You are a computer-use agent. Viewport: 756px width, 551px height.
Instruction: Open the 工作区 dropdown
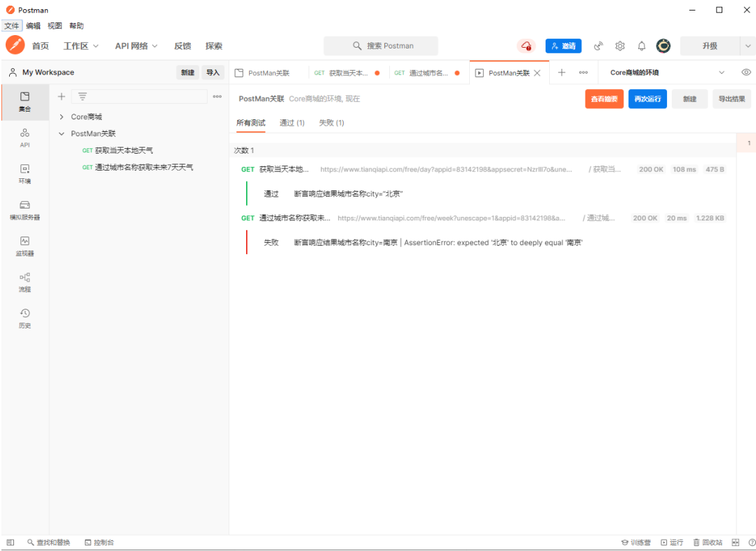(81, 46)
